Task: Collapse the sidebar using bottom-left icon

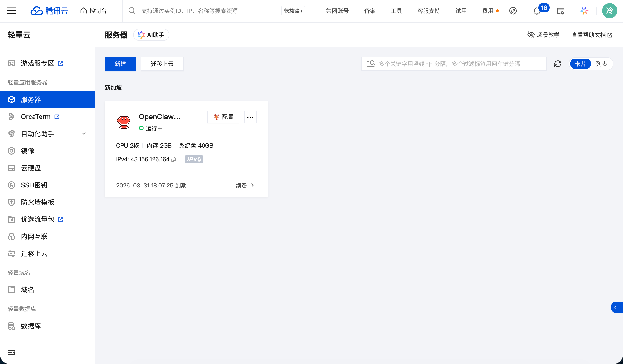Action: (11, 352)
